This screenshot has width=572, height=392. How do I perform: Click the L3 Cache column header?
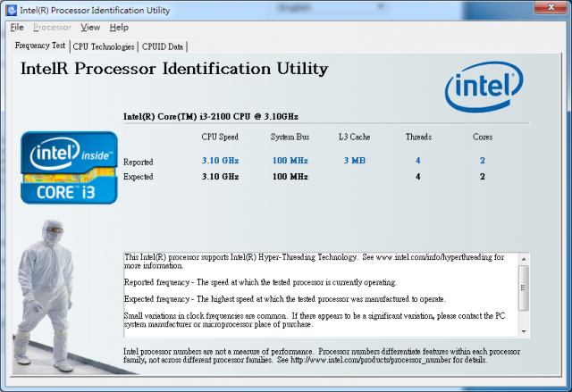click(354, 137)
